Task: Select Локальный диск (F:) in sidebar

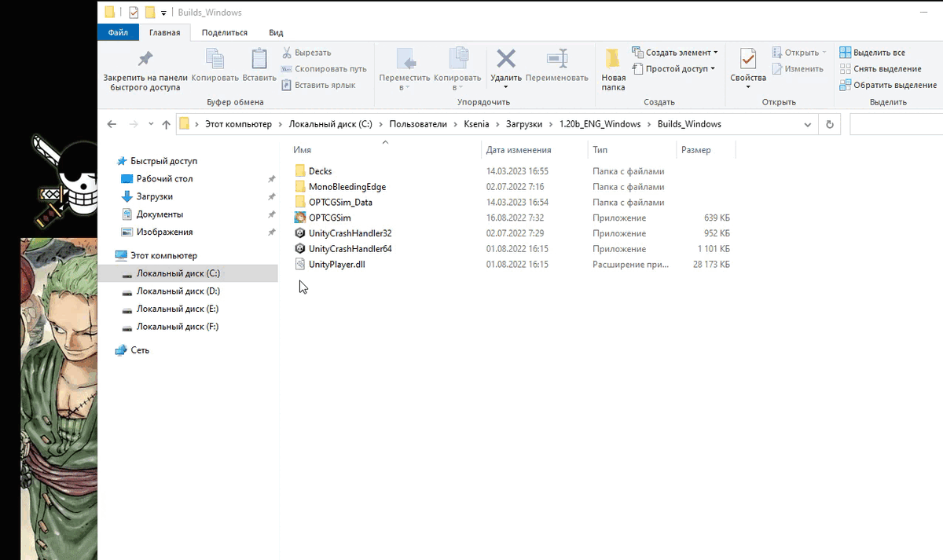Action: click(178, 327)
